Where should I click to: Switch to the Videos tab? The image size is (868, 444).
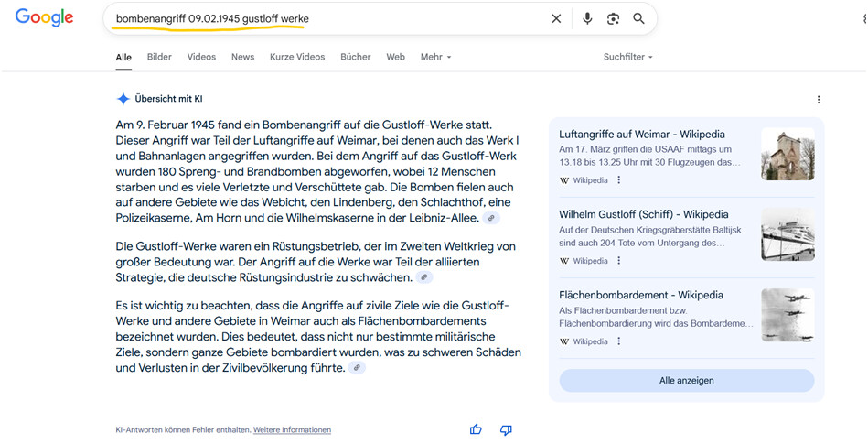point(201,57)
